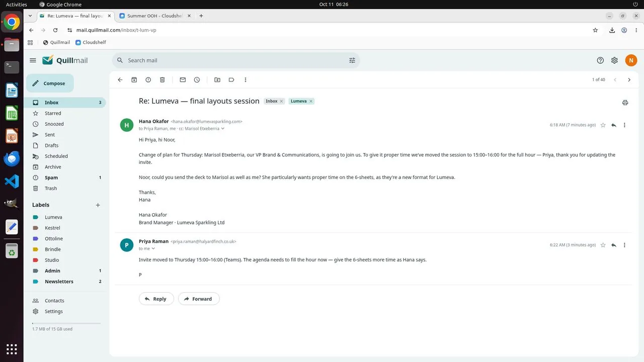This screenshot has width=644, height=362.
Task: Expand recipient details on Priya's message
Action: [153, 249]
